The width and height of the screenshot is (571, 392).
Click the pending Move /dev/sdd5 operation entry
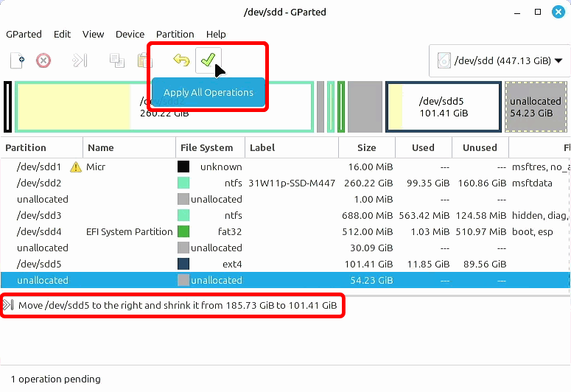click(177, 305)
